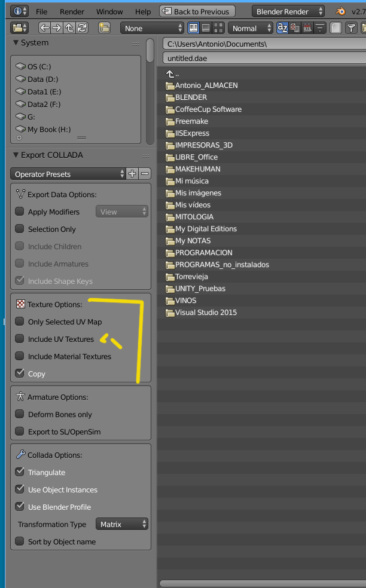Sort files by size
Screen dimensions: 366x588
[320, 27]
